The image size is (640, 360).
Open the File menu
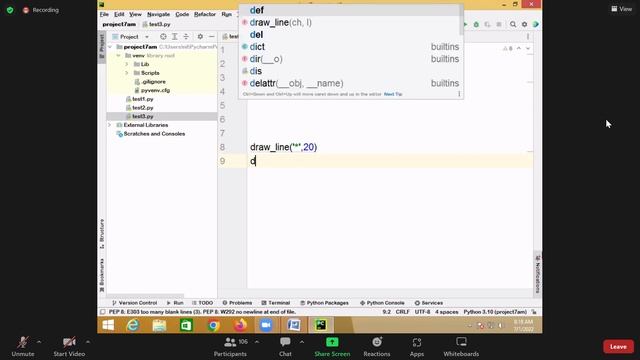(x=104, y=14)
